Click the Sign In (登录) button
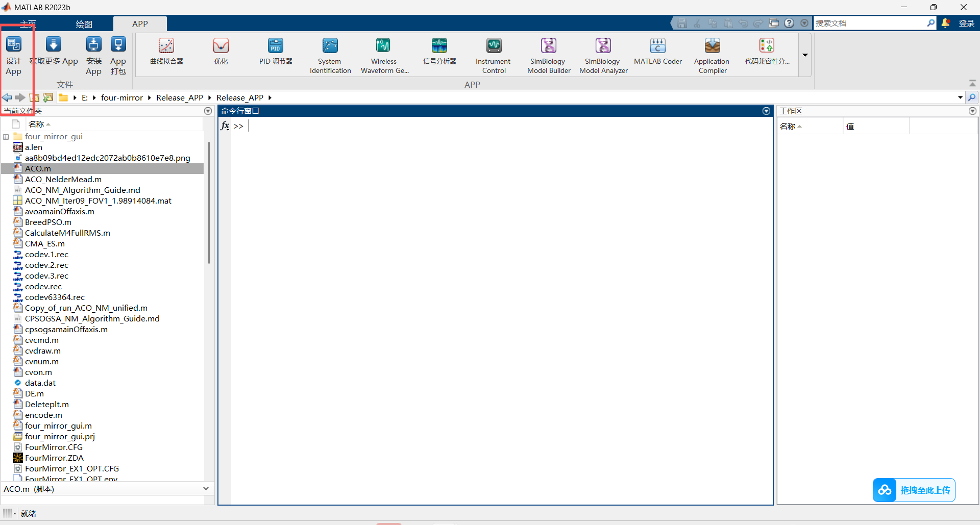This screenshot has height=525, width=980. [x=966, y=23]
